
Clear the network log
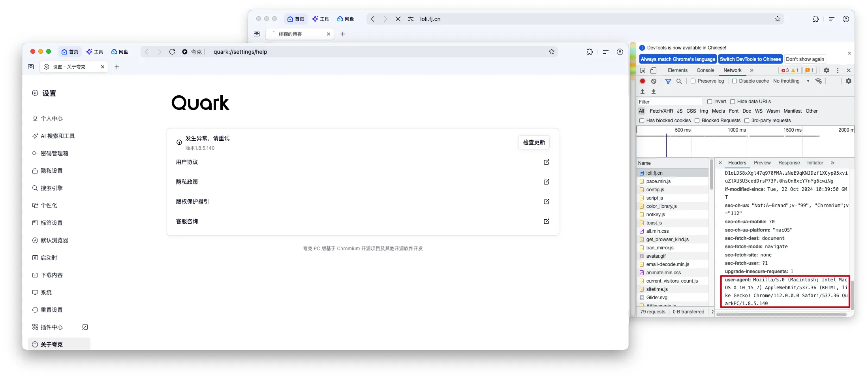coord(654,81)
